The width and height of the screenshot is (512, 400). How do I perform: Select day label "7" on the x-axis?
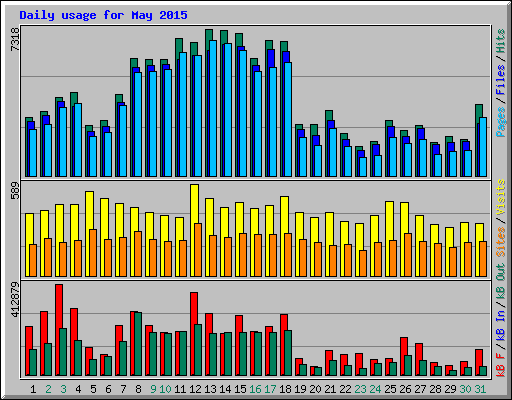tap(123, 389)
